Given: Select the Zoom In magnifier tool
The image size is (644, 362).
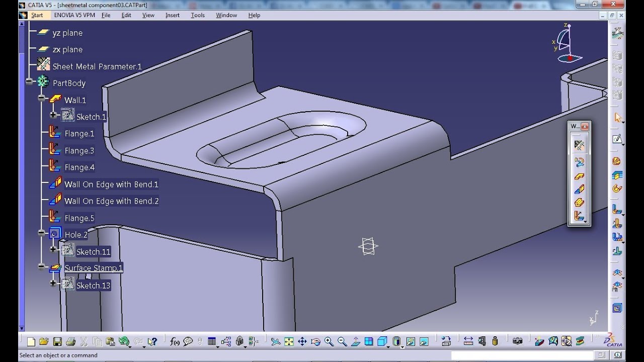Looking at the screenshot, I should (x=329, y=341).
